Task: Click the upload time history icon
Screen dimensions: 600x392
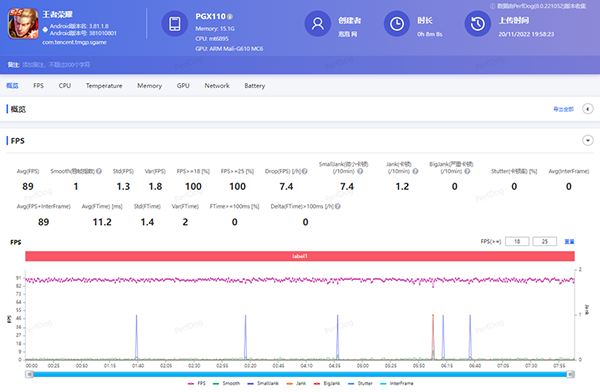Action: (478, 24)
